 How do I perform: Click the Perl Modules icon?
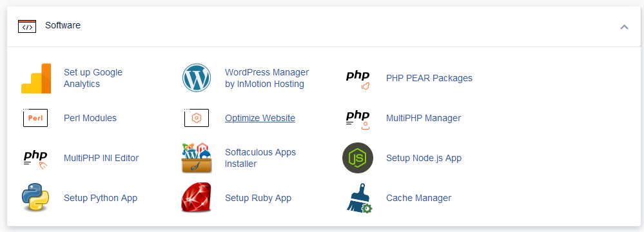click(x=35, y=118)
